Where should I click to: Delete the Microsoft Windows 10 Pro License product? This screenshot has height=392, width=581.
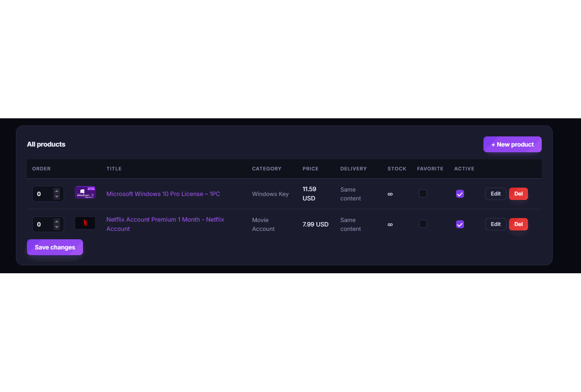click(518, 194)
